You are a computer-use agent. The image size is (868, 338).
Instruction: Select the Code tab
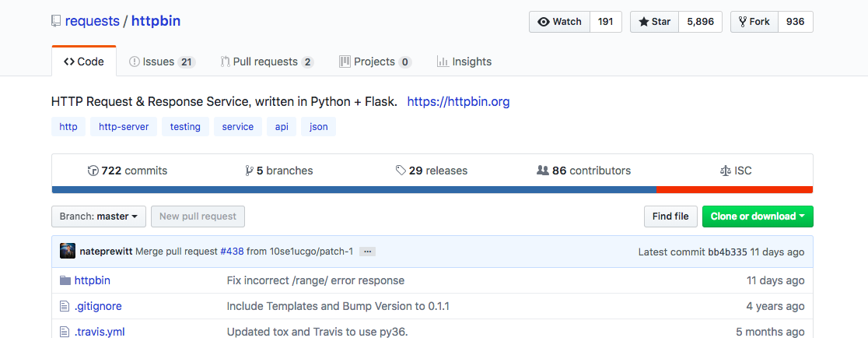click(x=84, y=62)
